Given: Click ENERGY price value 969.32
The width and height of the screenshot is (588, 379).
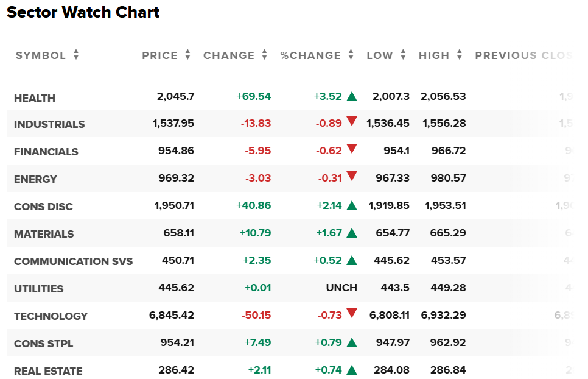Looking at the screenshot, I should [x=177, y=178].
